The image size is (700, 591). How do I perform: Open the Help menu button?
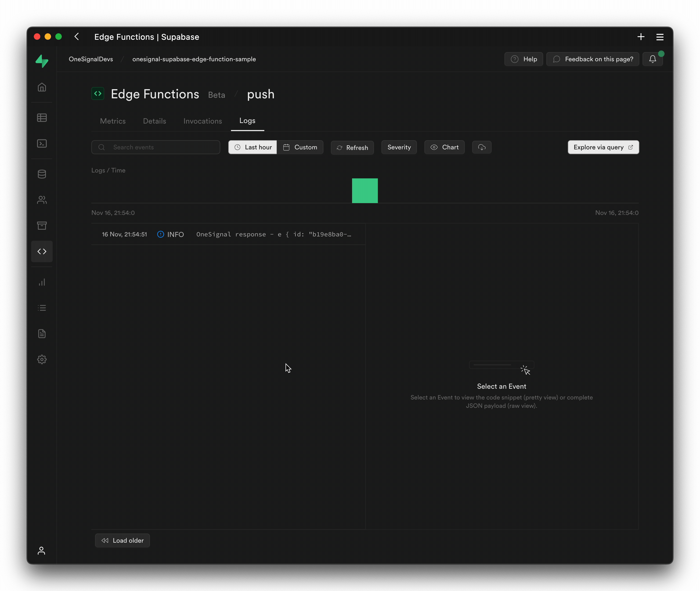click(524, 59)
